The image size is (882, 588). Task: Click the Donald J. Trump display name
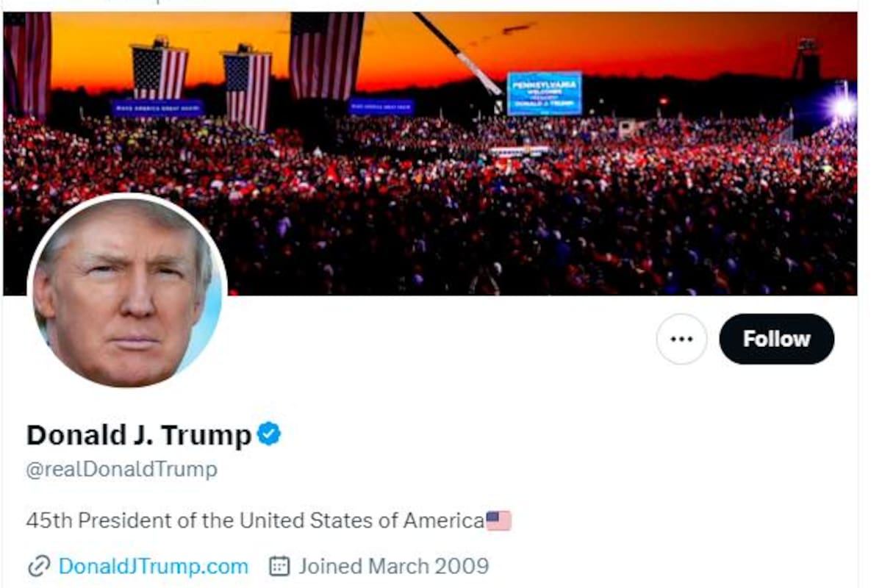pos(139,435)
